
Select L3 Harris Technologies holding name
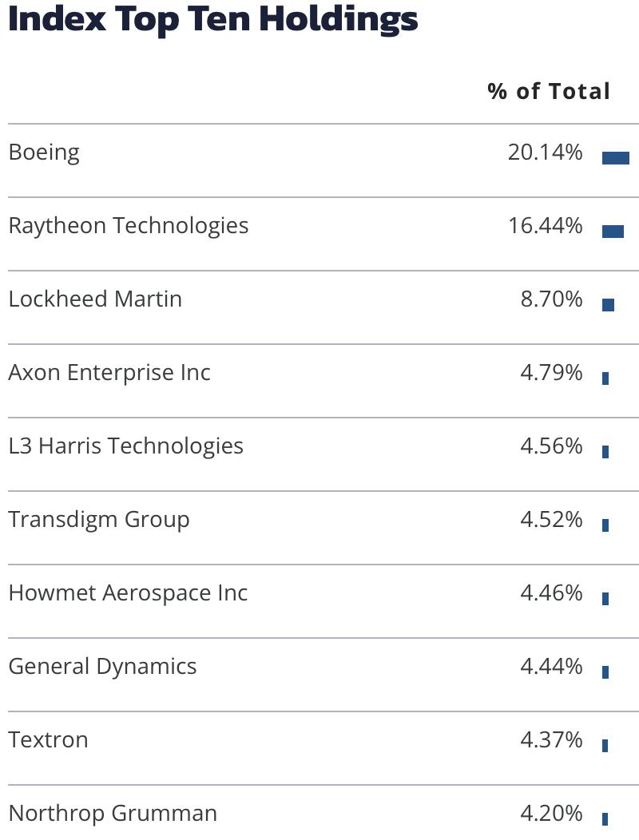coord(126,446)
